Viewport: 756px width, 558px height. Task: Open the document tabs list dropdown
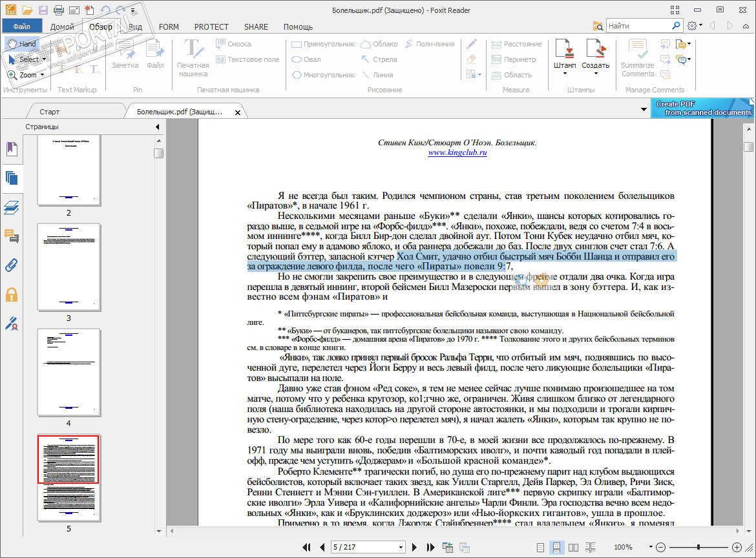tap(644, 109)
